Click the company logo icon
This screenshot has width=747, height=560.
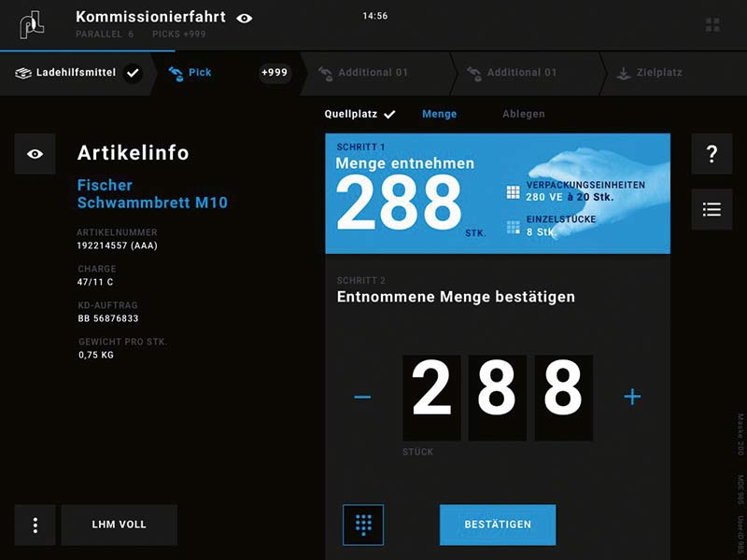click(x=32, y=25)
